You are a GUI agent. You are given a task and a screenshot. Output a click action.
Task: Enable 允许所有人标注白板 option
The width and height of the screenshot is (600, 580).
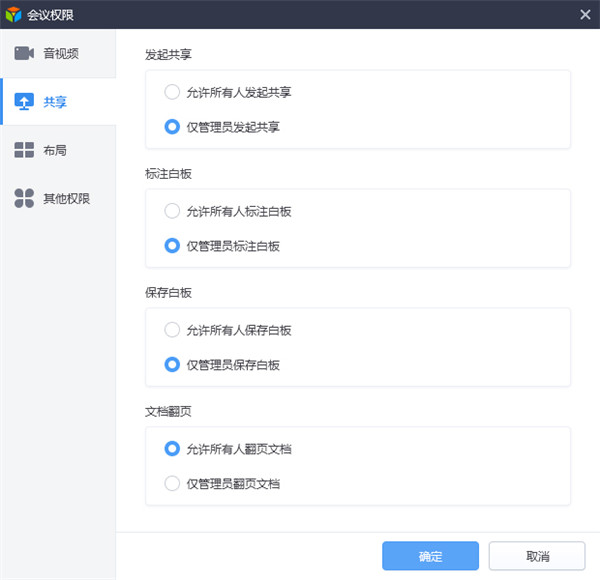172,211
